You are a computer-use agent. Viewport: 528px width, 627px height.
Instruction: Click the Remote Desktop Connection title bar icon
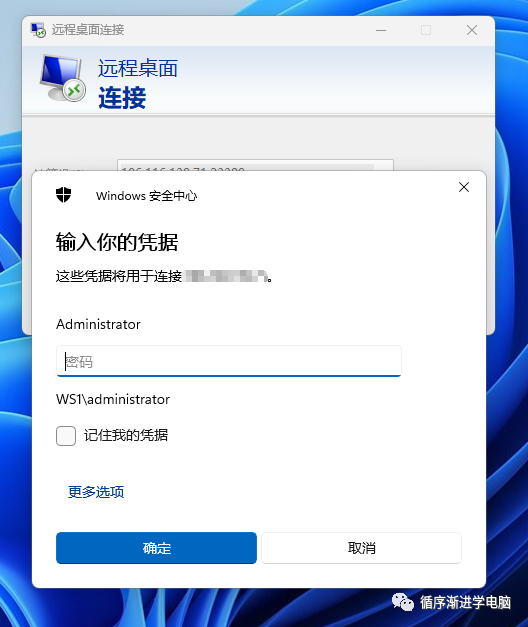tap(38, 30)
